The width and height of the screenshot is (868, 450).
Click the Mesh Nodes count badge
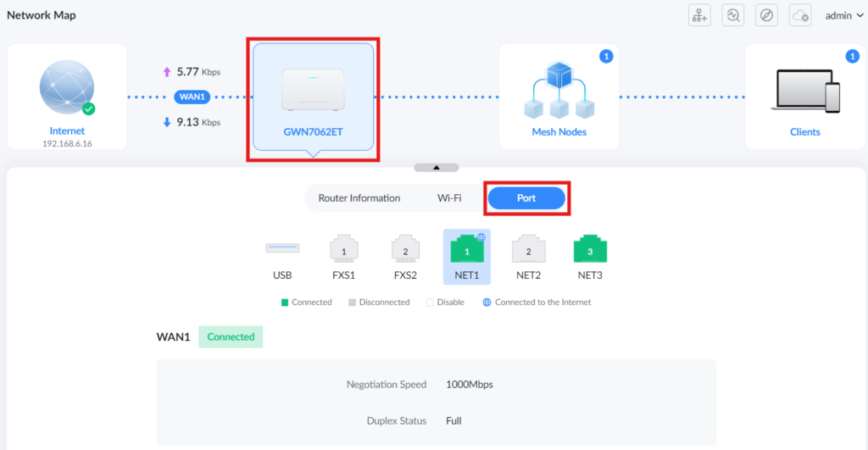click(606, 56)
